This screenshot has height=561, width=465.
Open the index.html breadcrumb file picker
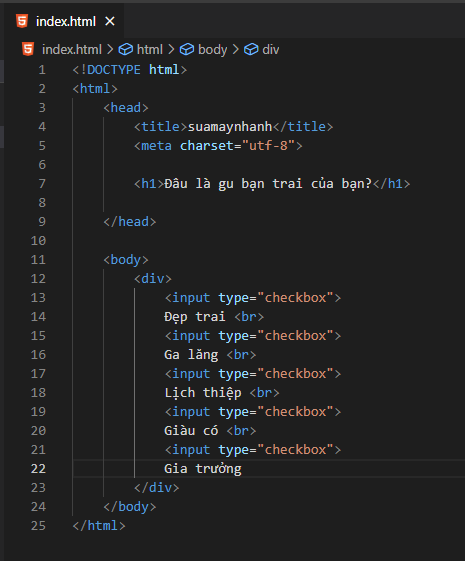coord(72,49)
